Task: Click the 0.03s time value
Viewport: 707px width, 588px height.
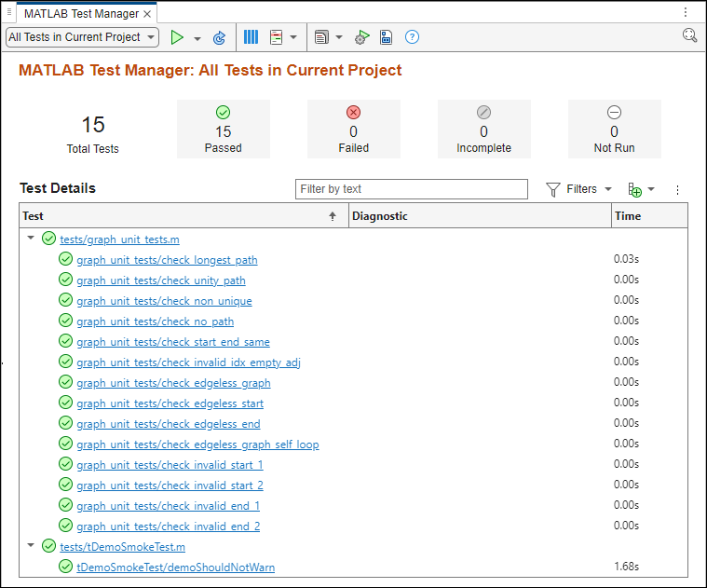Action: [626, 259]
